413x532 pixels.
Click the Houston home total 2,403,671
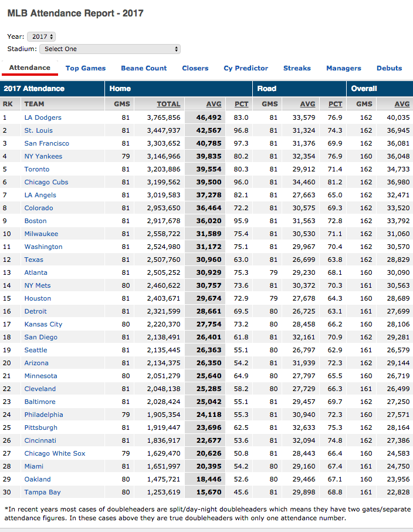(164, 298)
